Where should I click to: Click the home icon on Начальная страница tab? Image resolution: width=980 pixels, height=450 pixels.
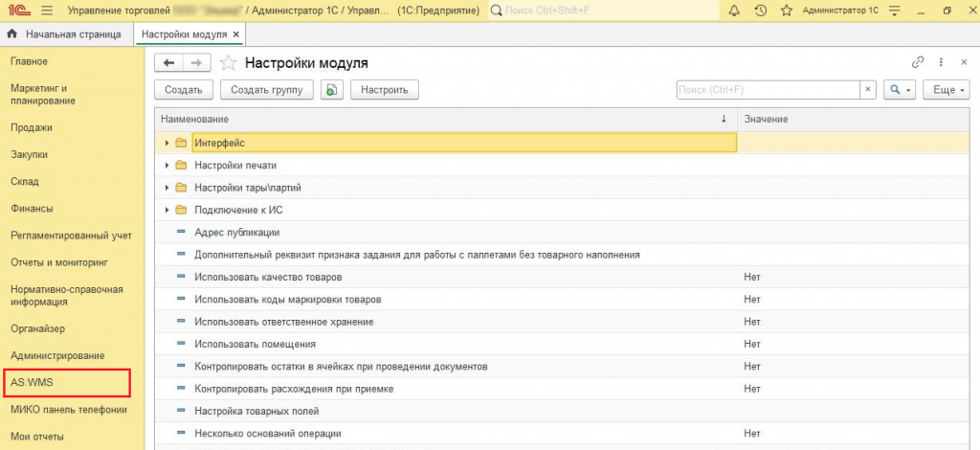(x=11, y=34)
